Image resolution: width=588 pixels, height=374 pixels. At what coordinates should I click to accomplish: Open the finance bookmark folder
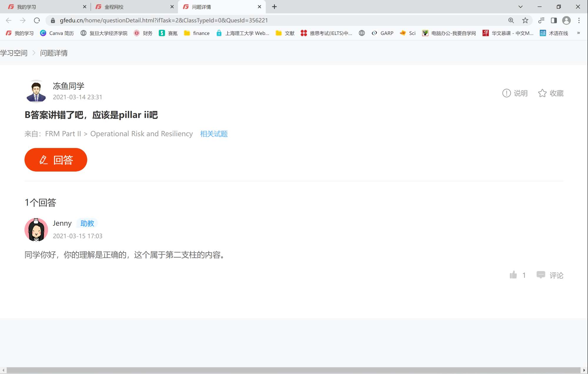point(197,33)
